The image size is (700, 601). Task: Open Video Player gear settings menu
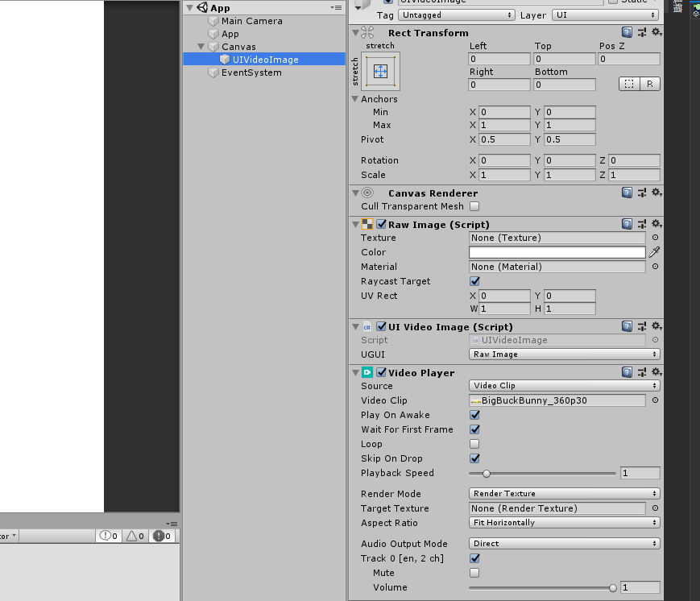[x=657, y=372]
